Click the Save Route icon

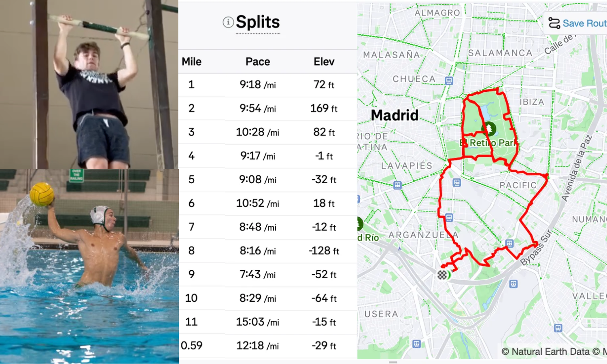pyautogui.click(x=554, y=23)
